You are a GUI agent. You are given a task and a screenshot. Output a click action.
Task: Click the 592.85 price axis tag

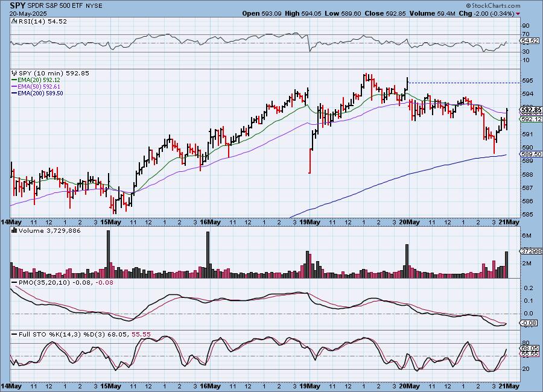point(531,110)
